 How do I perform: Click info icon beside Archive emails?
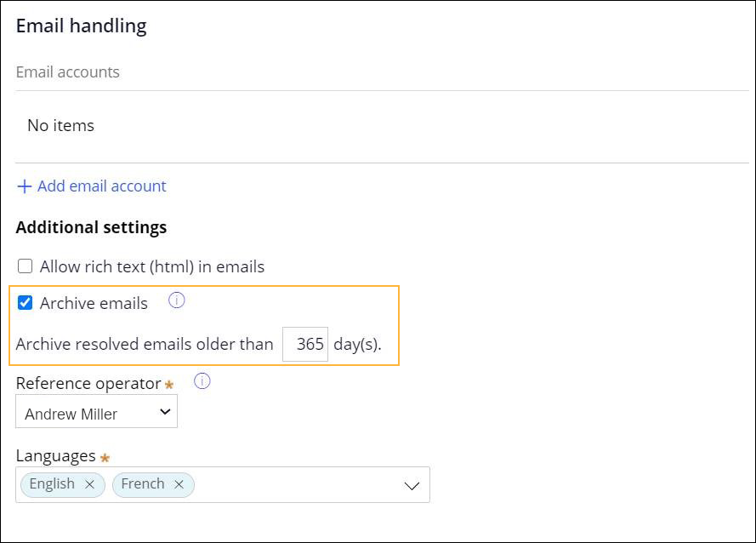(177, 300)
